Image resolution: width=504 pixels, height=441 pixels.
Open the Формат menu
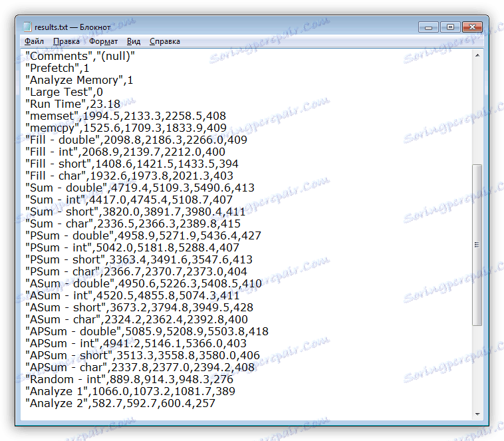[103, 41]
